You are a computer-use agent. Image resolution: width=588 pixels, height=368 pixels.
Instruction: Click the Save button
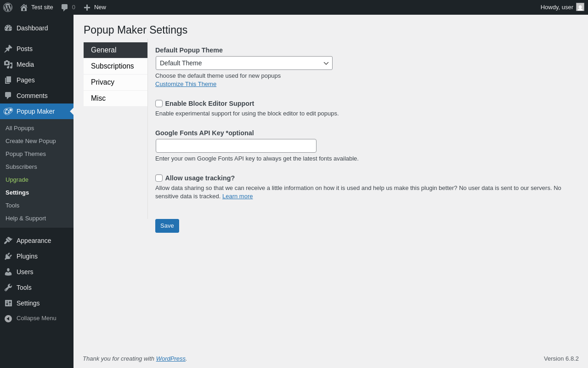[x=167, y=226]
